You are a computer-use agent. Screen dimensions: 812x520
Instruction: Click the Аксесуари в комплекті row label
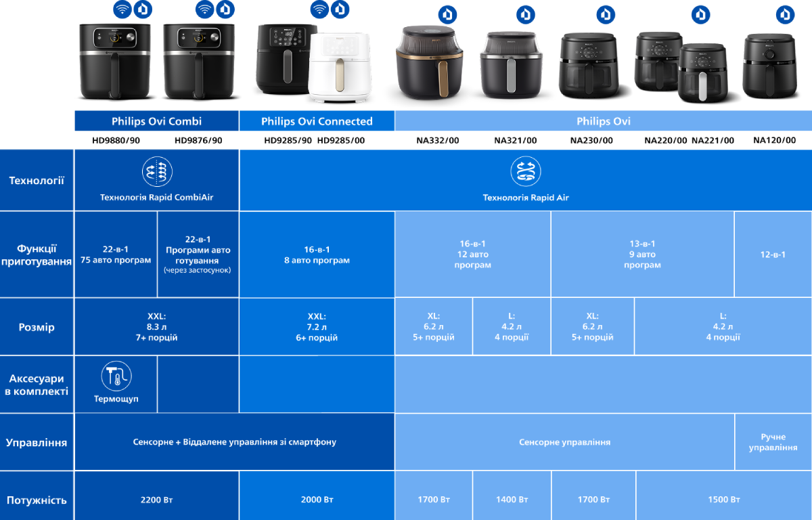37,385
